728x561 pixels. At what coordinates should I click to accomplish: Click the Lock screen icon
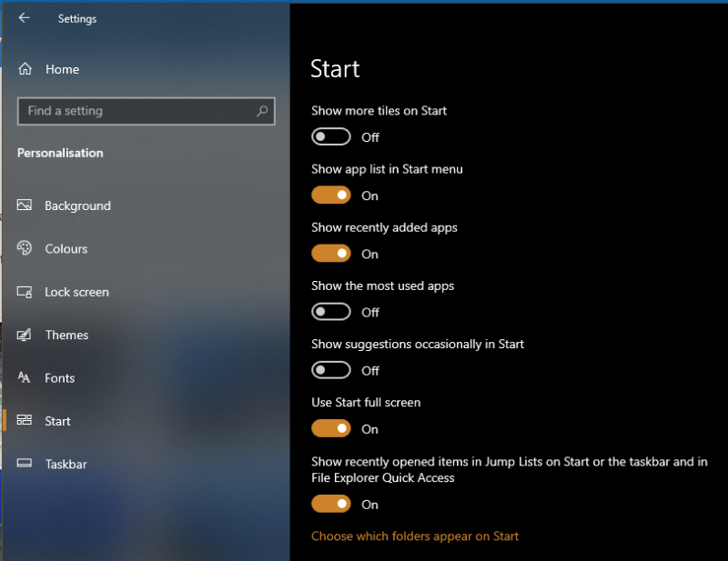click(x=25, y=292)
